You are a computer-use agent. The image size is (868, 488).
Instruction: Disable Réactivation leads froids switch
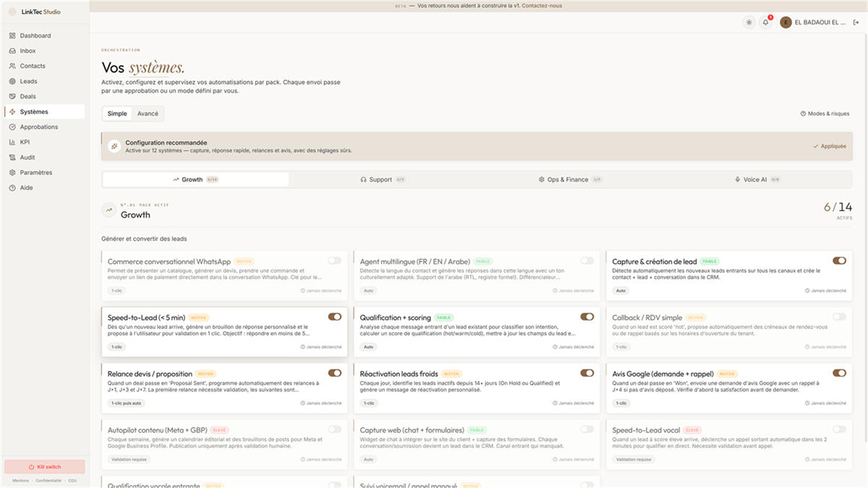tap(587, 373)
